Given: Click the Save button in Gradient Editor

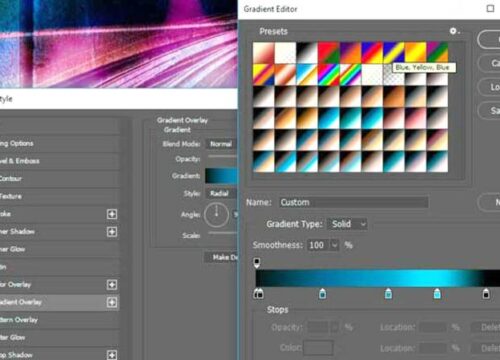Looking at the screenshot, I should (x=489, y=111).
